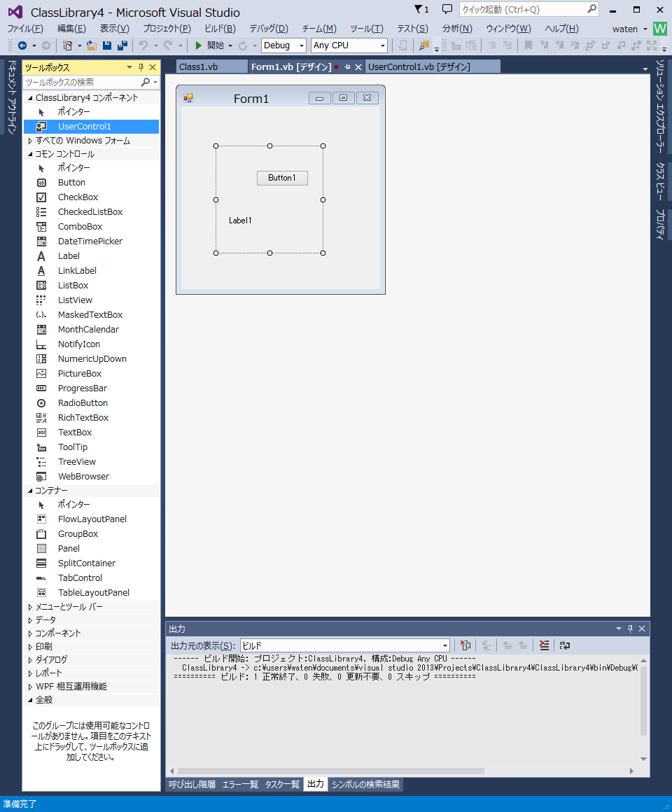Click the New Project toolbar icon

[67, 45]
